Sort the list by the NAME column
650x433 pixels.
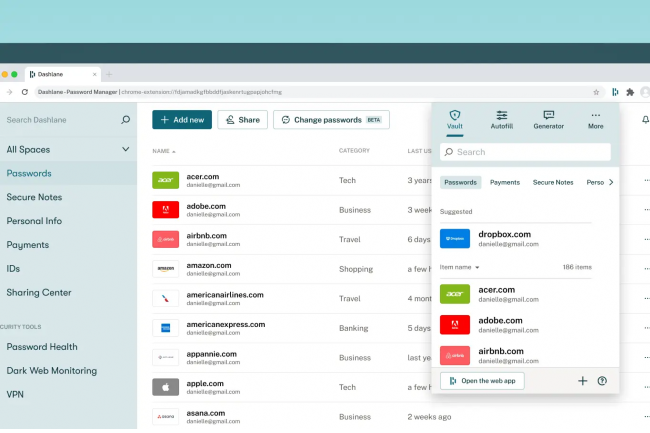(x=164, y=151)
